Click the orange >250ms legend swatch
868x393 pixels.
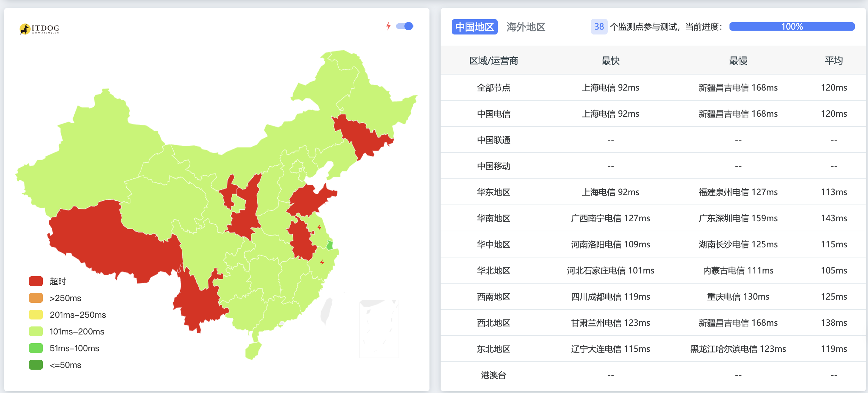[x=36, y=298]
